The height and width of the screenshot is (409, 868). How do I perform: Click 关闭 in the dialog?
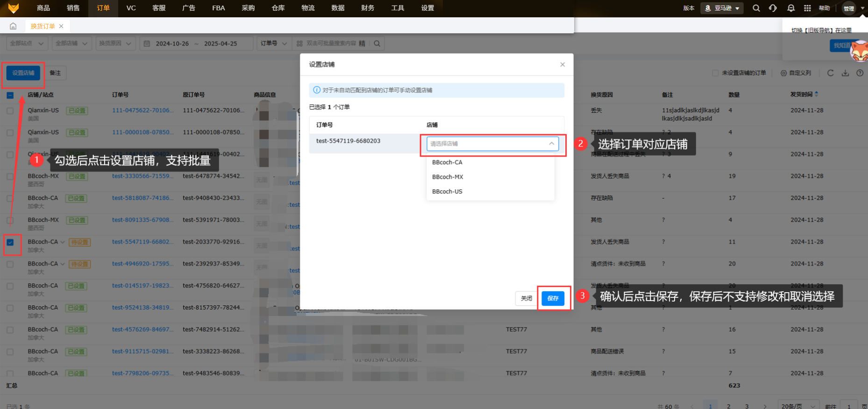point(526,298)
